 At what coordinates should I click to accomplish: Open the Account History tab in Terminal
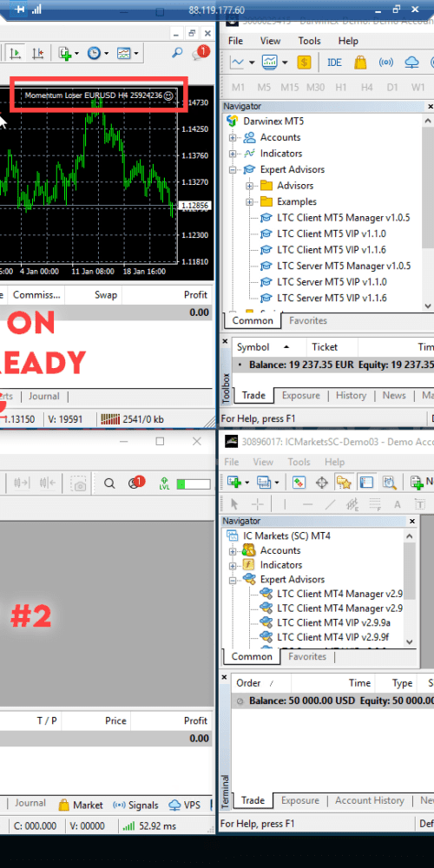[370, 800]
